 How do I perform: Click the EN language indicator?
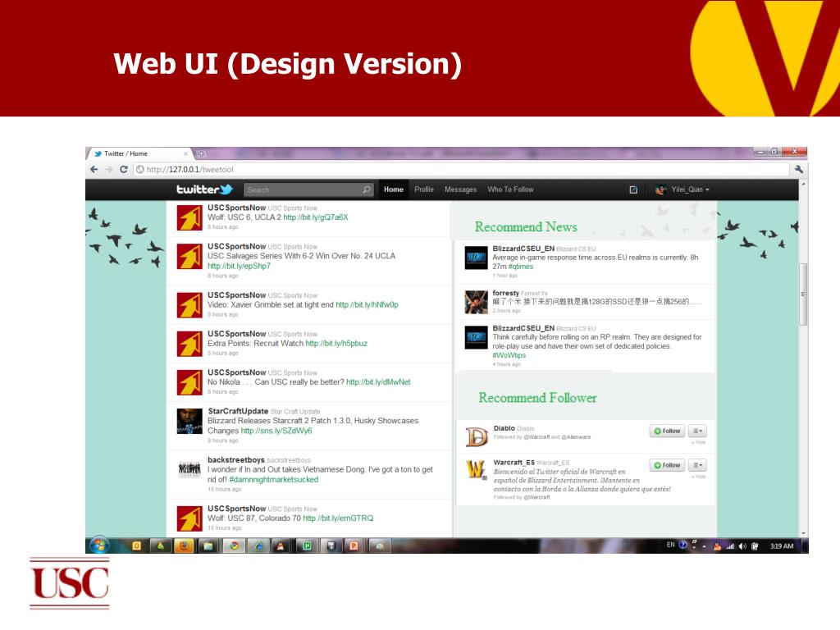coord(671,545)
